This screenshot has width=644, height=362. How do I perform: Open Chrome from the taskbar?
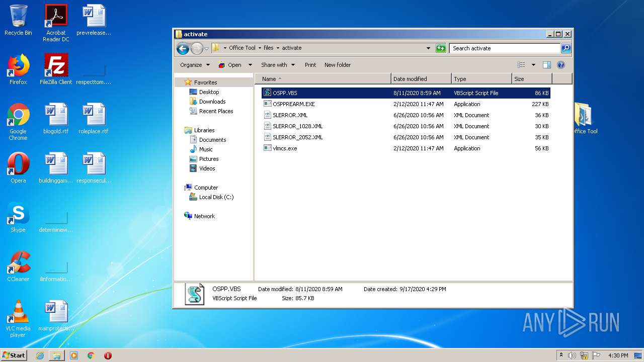[x=91, y=355]
